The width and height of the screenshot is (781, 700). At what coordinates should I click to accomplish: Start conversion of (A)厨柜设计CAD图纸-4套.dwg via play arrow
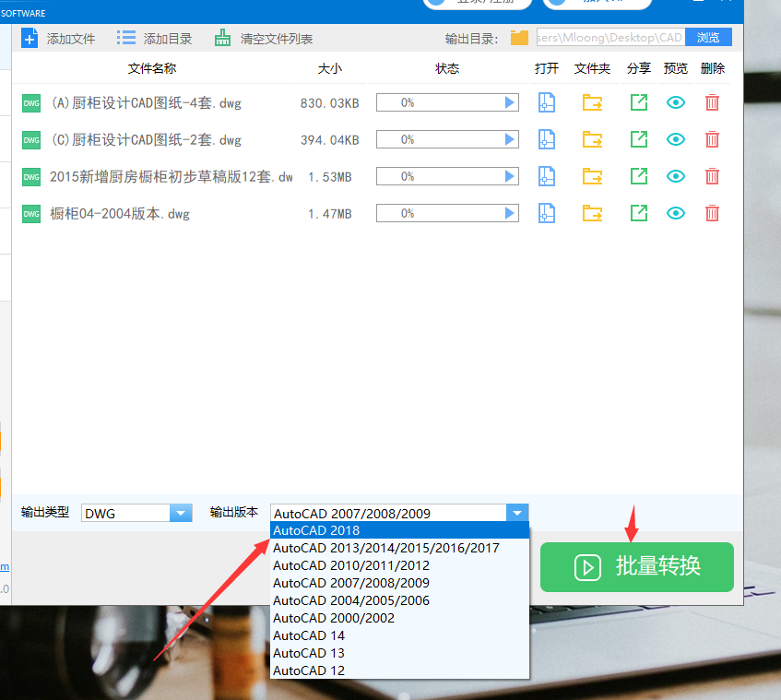tap(509, 102)
